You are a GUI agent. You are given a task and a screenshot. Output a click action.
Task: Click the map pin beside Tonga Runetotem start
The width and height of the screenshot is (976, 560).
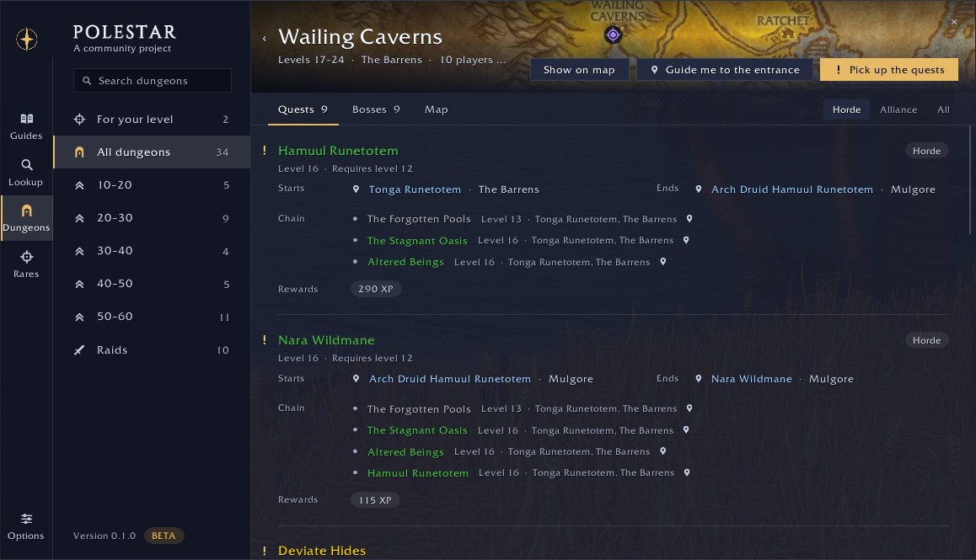356,189
